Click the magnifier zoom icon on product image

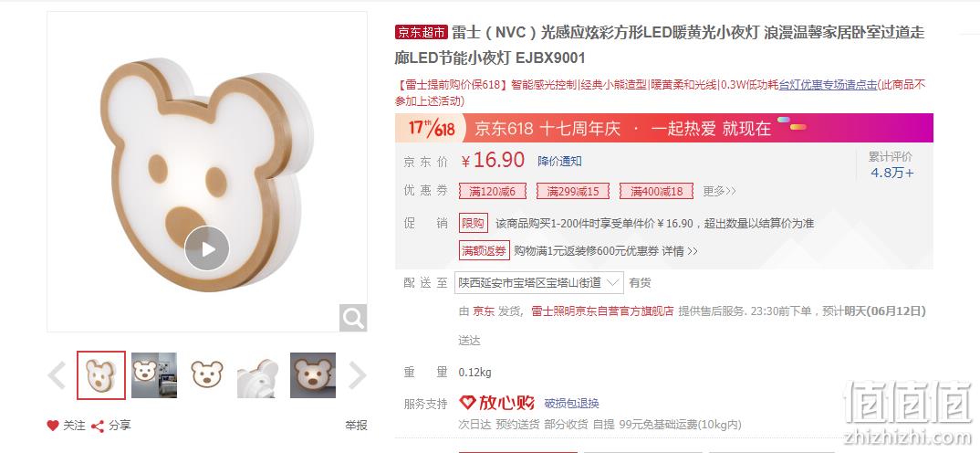point(353,318)
